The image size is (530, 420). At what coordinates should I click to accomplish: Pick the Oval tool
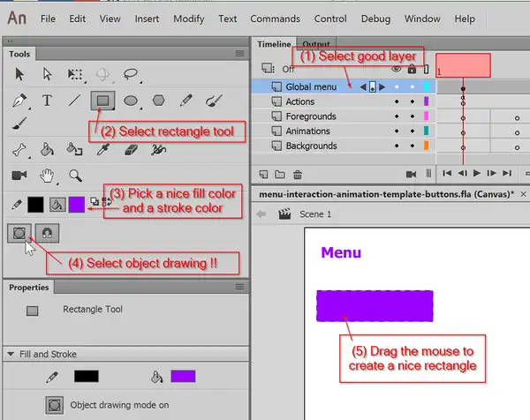[x=131, y=101]
